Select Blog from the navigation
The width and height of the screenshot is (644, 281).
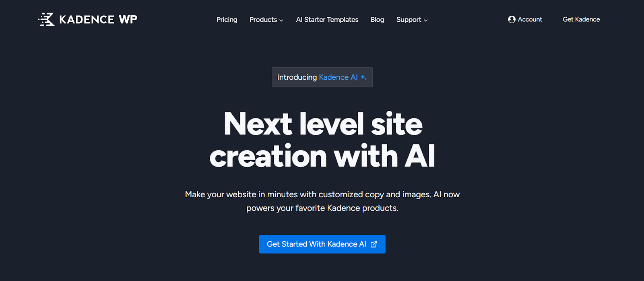pyautogui.click(x=377, y=19)
